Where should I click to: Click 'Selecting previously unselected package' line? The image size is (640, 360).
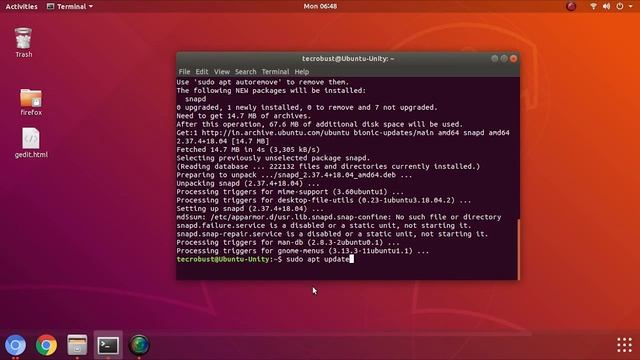point(273,158)
